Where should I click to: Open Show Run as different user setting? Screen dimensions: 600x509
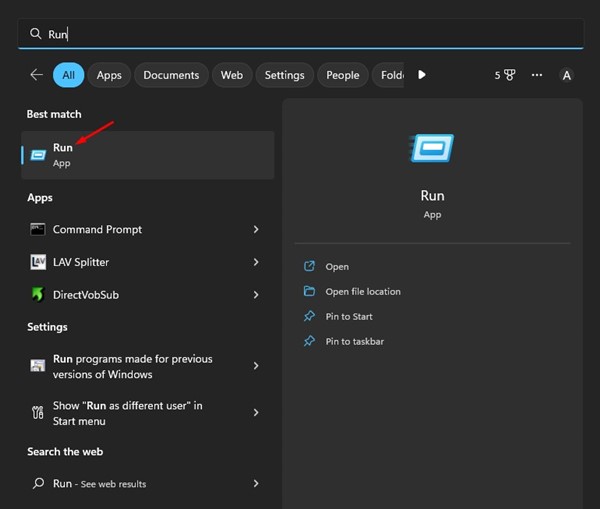coord(148,413)
